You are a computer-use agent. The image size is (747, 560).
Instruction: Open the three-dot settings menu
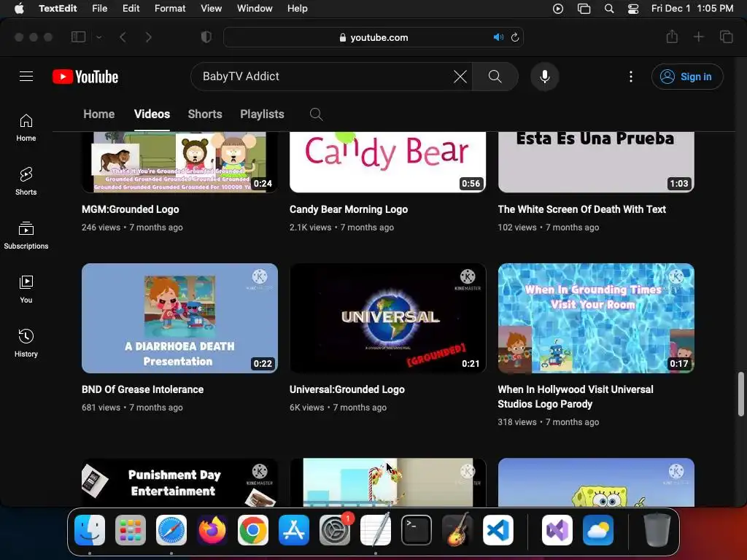[631, 77]
